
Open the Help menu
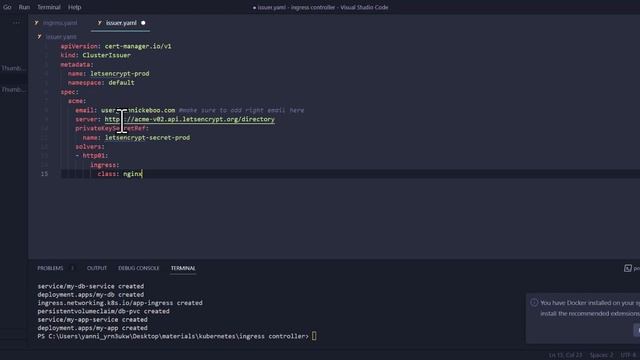[74, 7]
